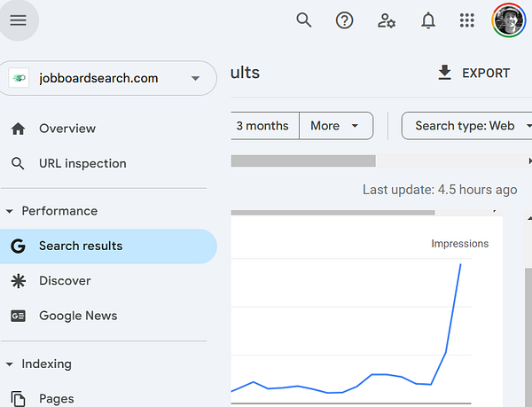Click the URL inspection magnifier icon
The height and width of the screenshot is (407, 532).
18,163
